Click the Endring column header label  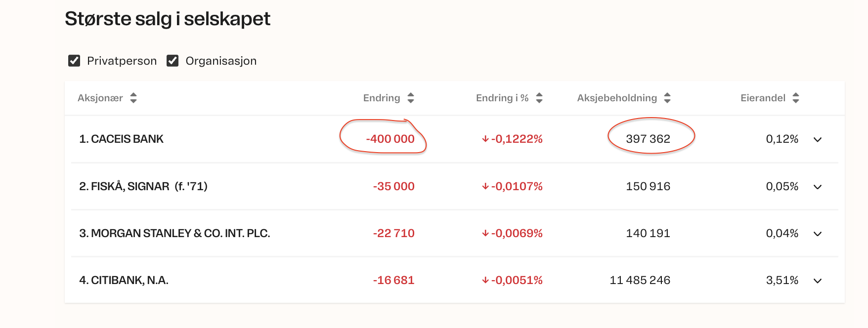[x=382, y=98]
